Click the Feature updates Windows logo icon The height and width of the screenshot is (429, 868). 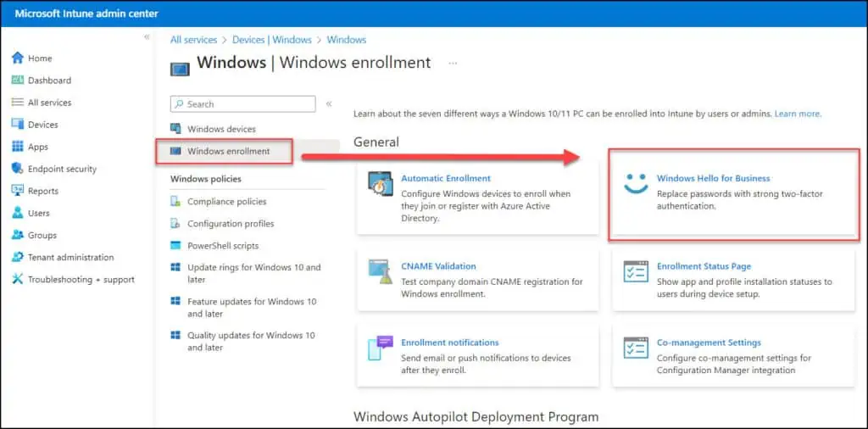[175, 302]
